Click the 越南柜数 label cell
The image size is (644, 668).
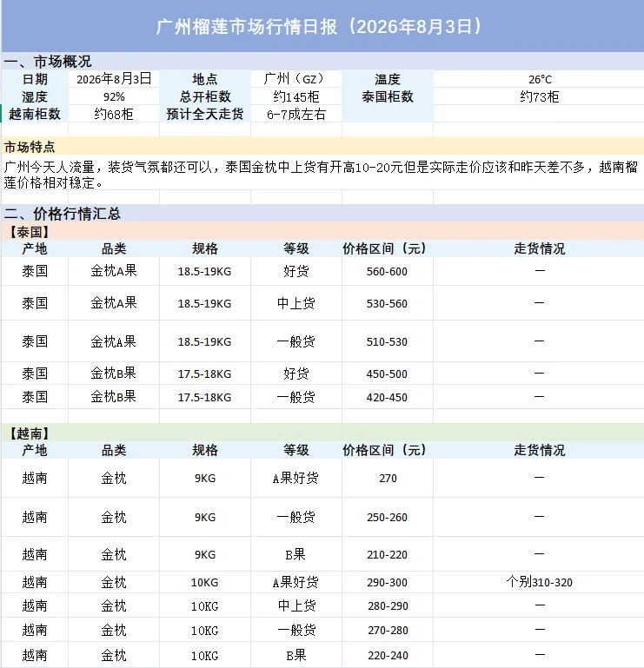pos(35,114)
